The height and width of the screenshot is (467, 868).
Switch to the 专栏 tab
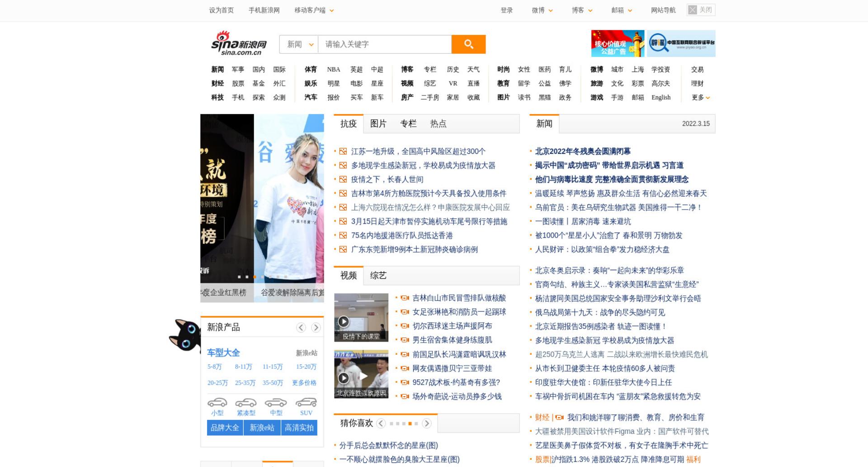pos(408,124)
